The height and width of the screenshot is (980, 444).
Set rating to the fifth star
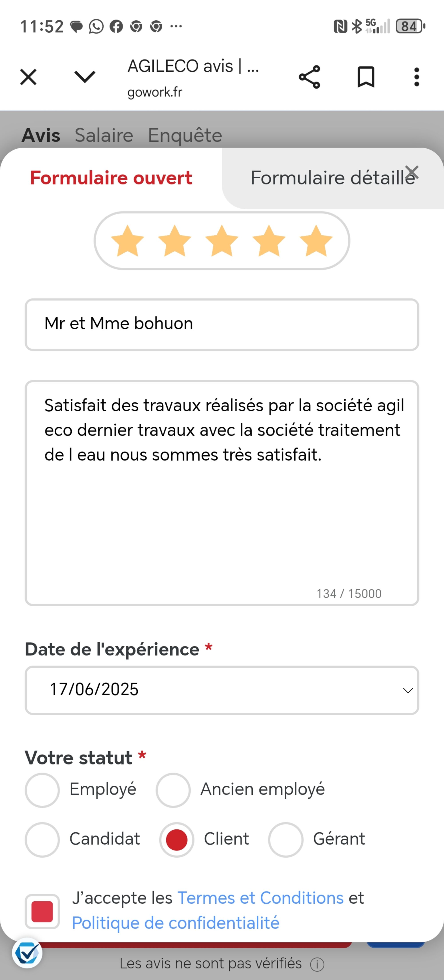(x=316, y=241)
